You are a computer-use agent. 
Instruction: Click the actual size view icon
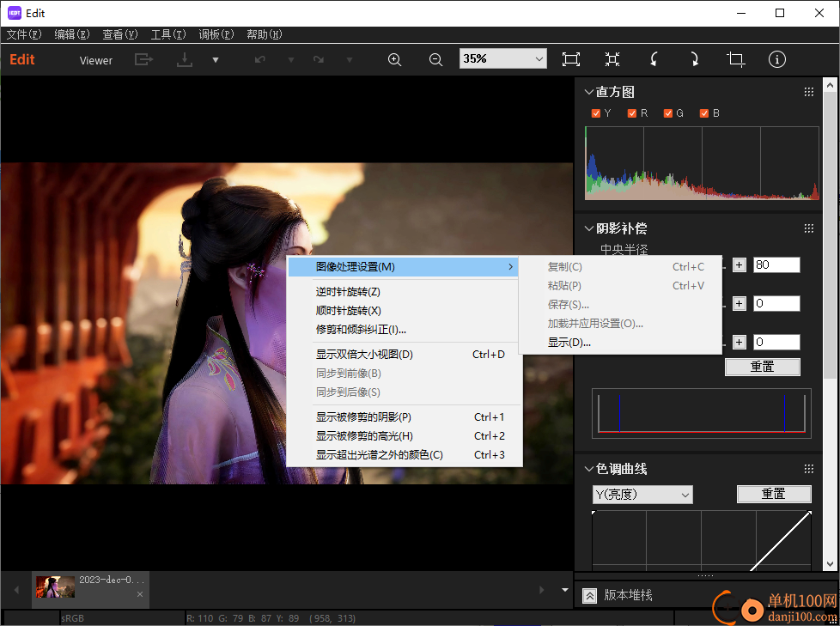pos(612,59)
